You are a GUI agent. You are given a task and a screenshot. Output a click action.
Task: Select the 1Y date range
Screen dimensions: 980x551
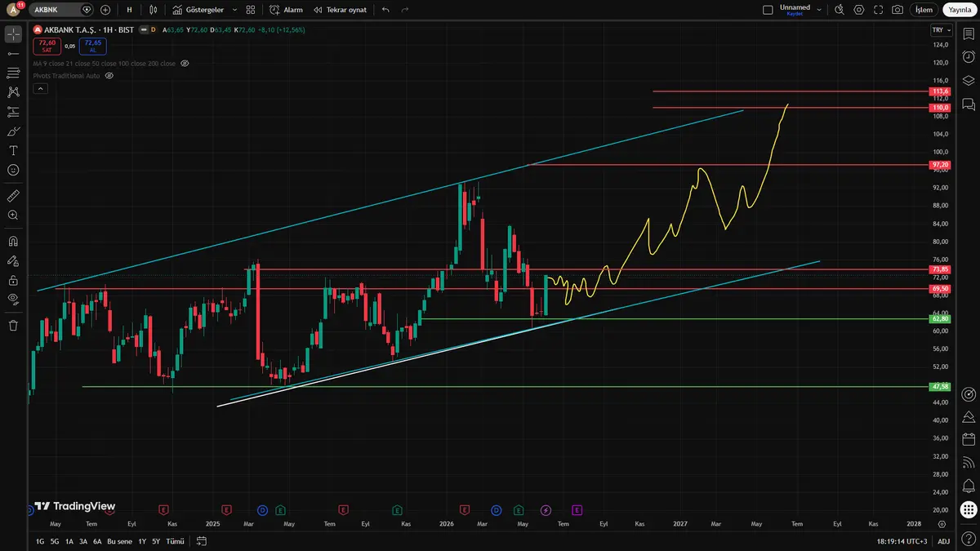point(142,541)
